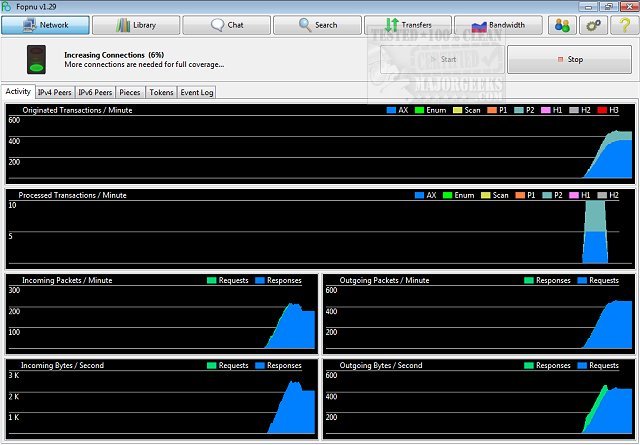Switch to the Event Log tab
The image size is (640, 445).
pyautogui.click(x=197, y=93)
